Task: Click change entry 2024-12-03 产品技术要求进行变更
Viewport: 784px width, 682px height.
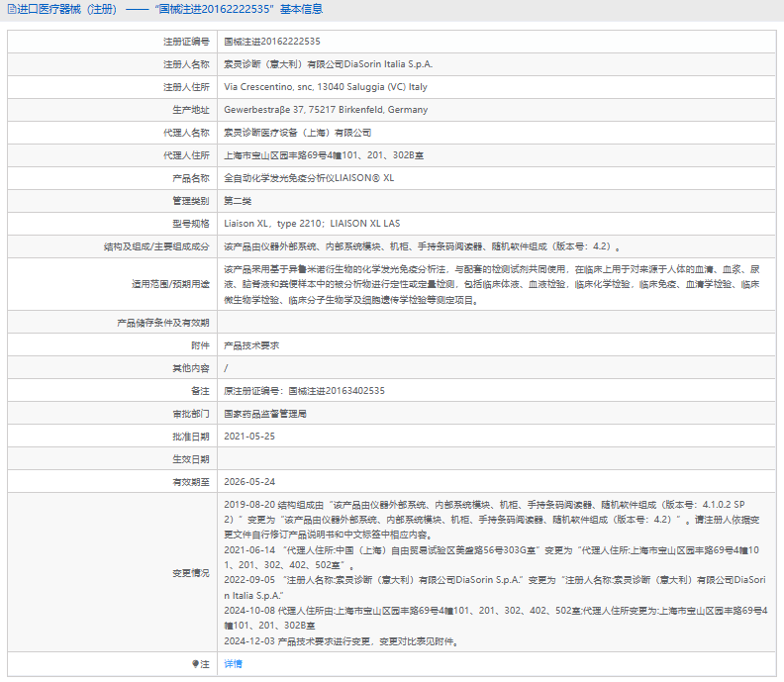Action: click(342, 641)
